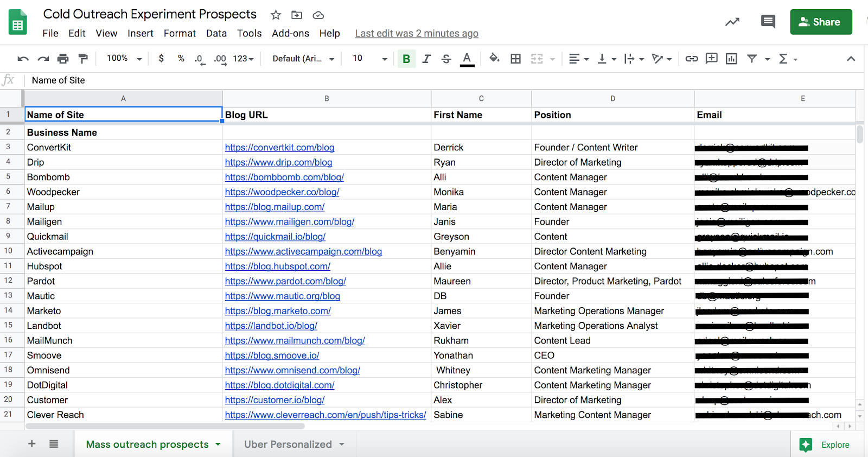The width and height of the screenshot is (868, 457).
Task: Collapse the menus with the chevron
Action: pos(851,59)
